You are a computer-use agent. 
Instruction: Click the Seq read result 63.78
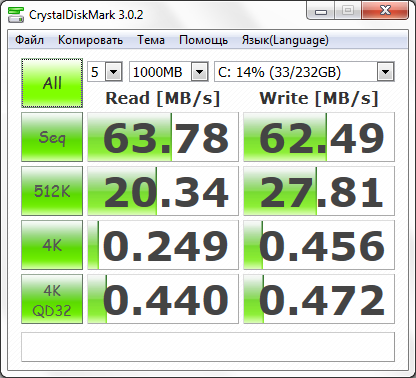click(x=163, y=137)
